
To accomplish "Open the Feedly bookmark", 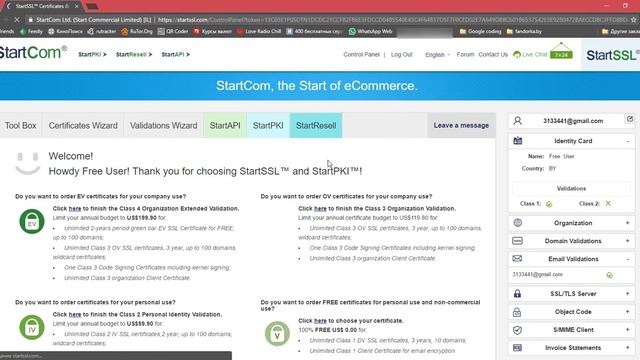I will click(31, 31).
